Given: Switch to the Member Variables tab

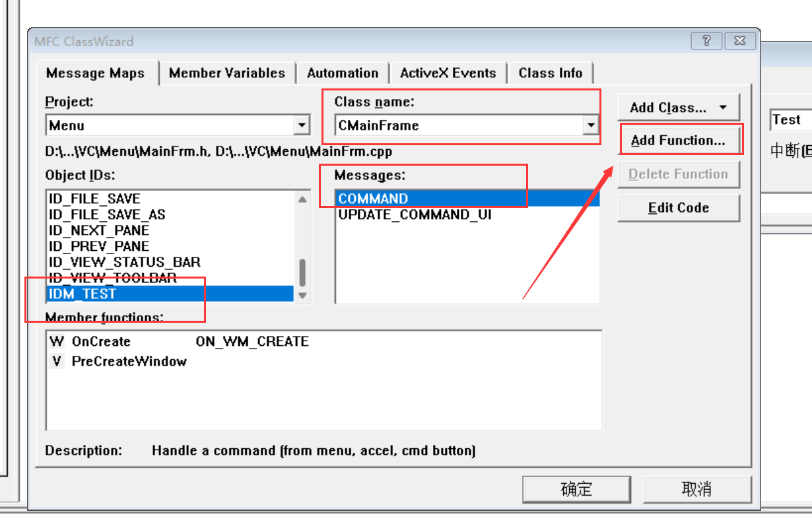Looking at the screenshot, I should (226, 73).
